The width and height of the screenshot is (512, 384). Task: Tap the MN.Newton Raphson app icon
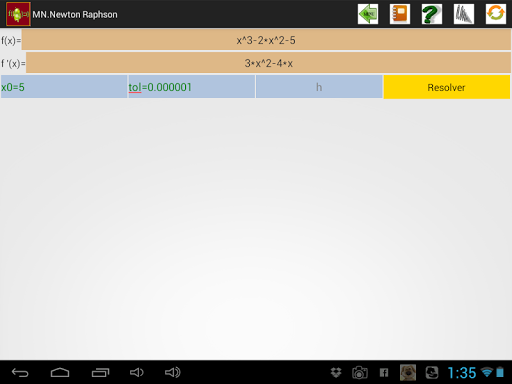[18, 14]
